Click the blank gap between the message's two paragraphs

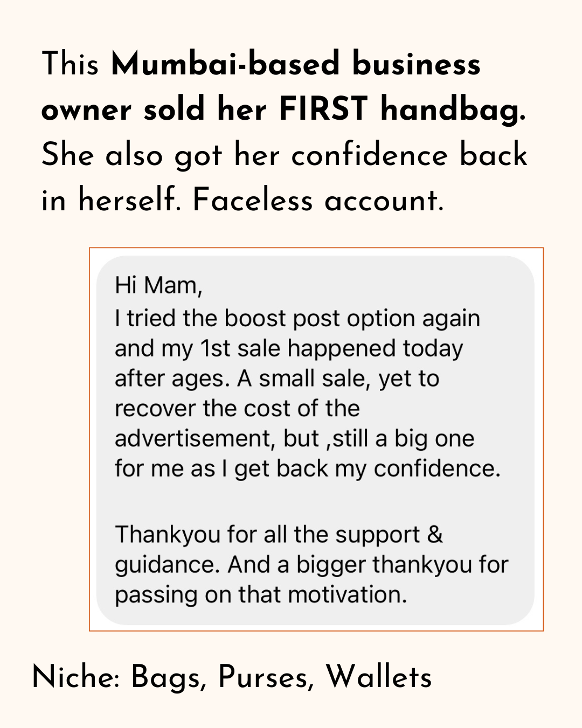(315, 502)
